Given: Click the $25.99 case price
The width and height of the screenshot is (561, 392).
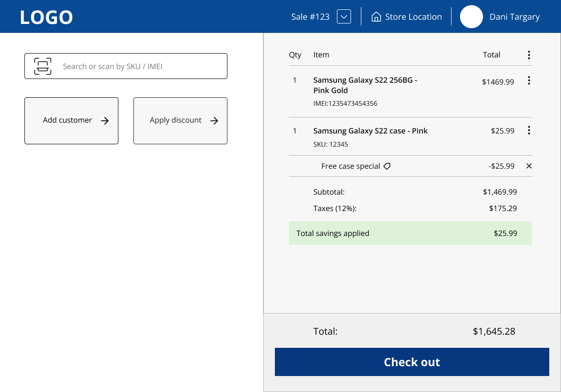Looking at the screenshot, I should pyautogui.click(x=502, y=131).
